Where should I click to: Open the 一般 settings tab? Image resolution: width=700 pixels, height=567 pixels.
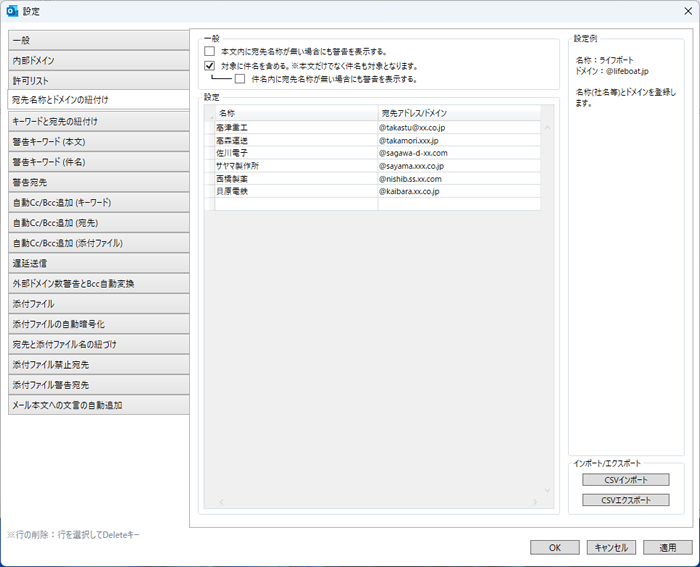[99, 40]
